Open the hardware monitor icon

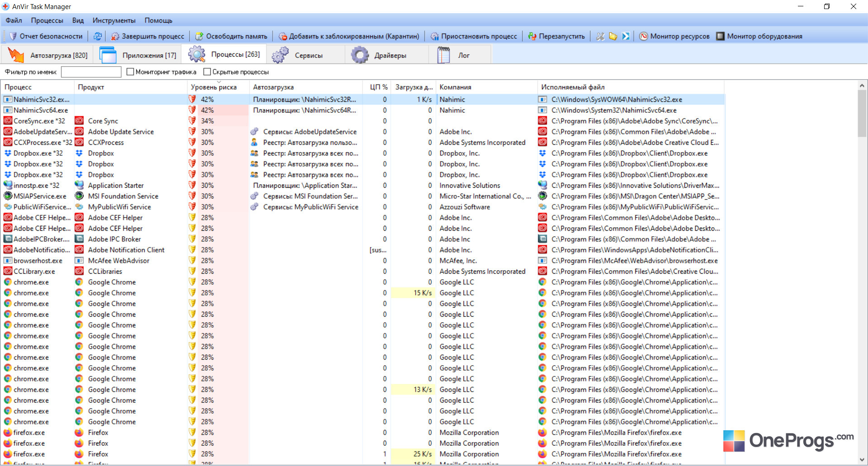(720, 36)
